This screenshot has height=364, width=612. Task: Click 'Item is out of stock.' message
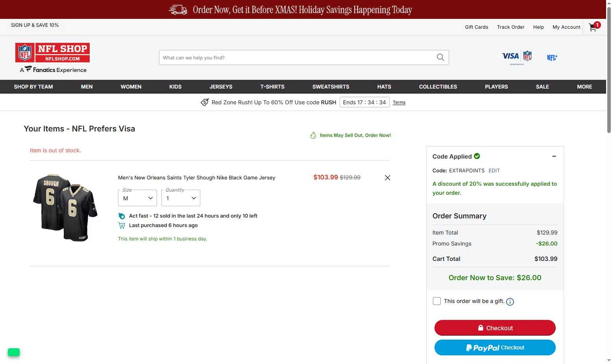tap(55, 150)
